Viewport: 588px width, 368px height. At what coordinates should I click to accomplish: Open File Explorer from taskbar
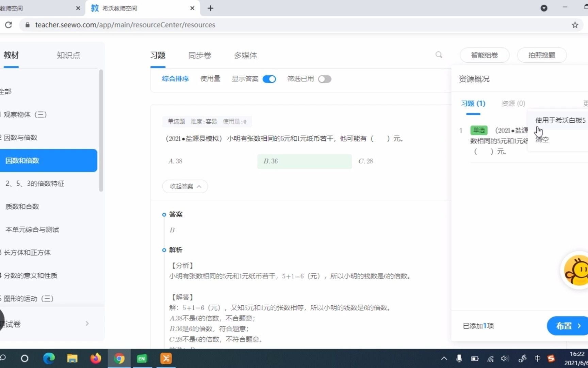tap(72, 358)
